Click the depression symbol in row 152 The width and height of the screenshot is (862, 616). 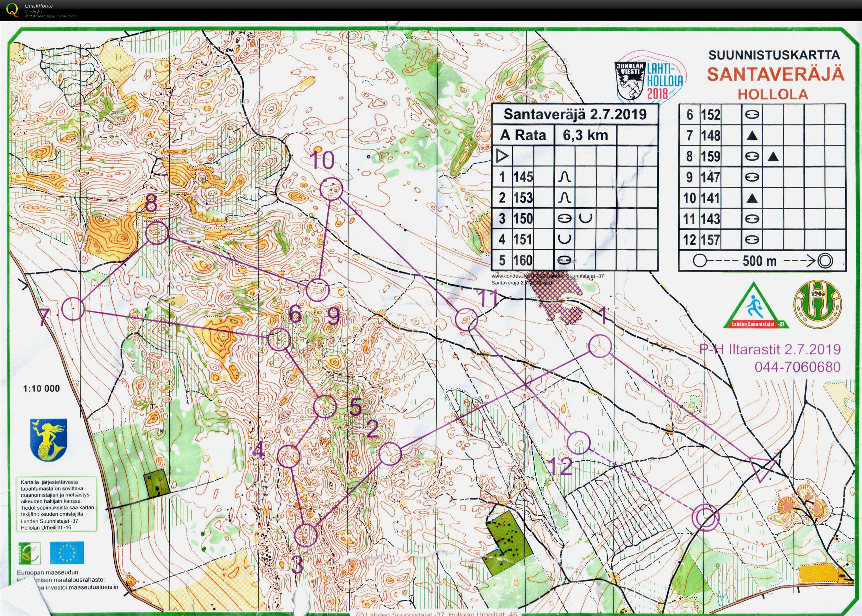[753, 114]
